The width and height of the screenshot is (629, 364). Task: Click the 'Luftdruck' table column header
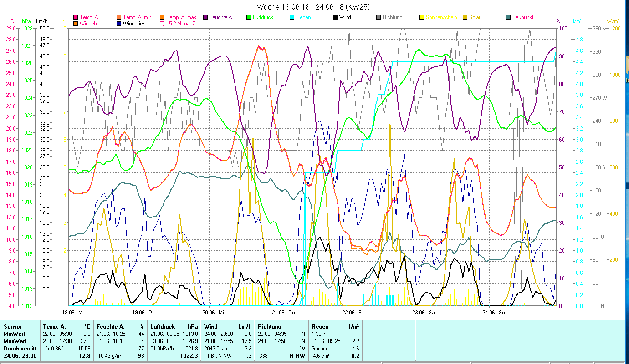tap(163, 327)
